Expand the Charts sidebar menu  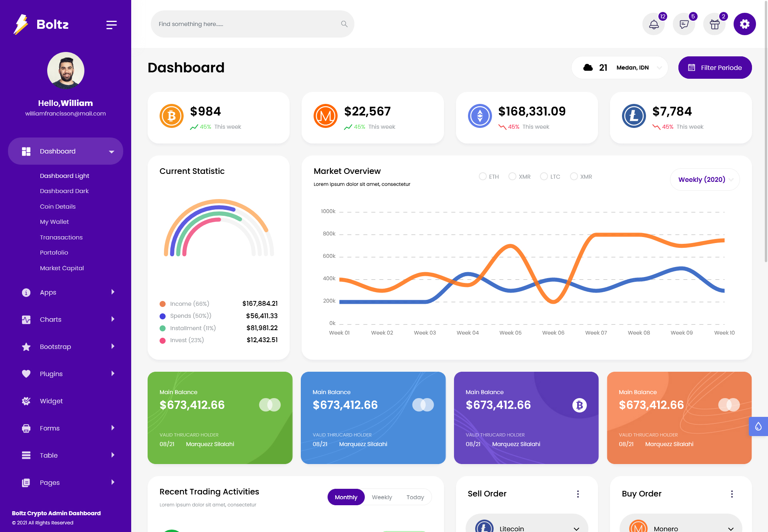point(66,319)
